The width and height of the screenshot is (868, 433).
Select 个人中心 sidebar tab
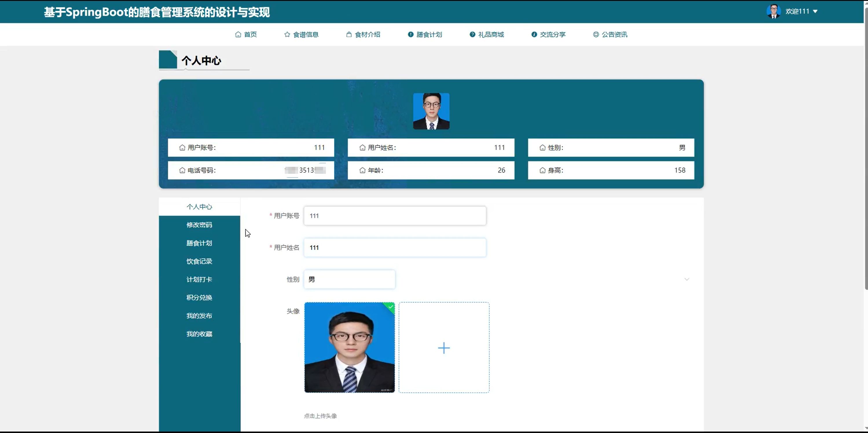[199, 207]
